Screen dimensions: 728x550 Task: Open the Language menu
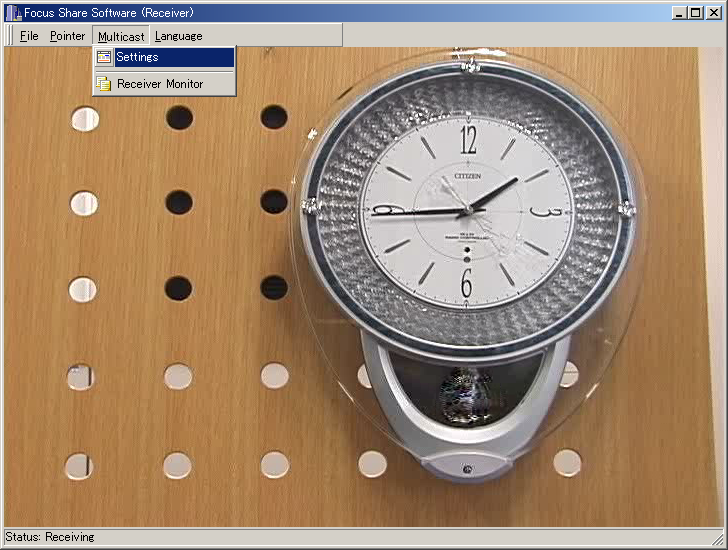pos(178,36)
